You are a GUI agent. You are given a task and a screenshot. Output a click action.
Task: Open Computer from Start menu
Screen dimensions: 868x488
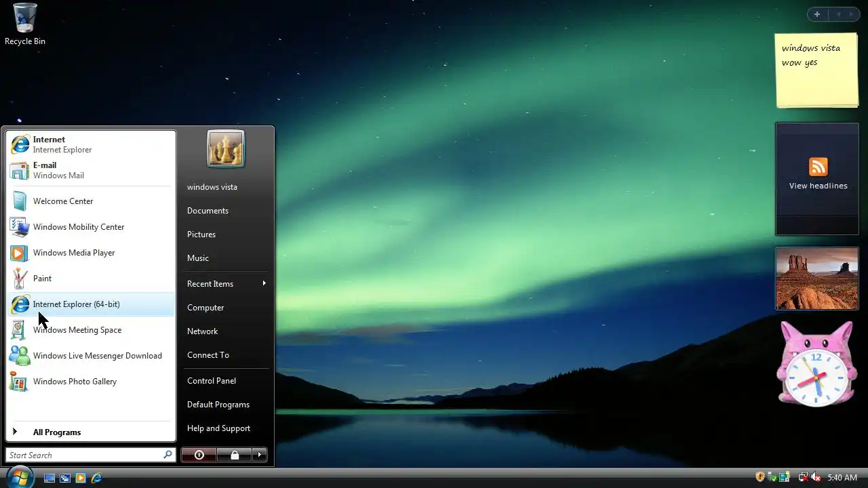pyautogui.click(x=226, y=307)
